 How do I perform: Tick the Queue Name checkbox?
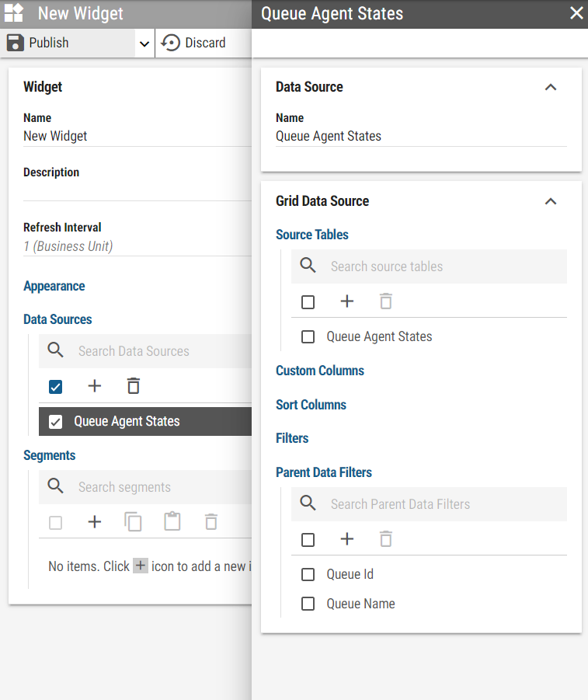pos(308,604)
